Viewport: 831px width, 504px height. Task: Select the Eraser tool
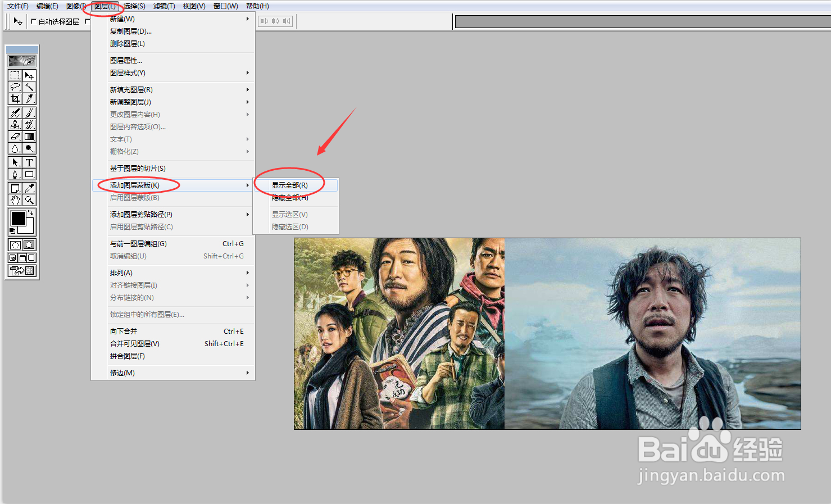pyautogui.click(x=15, y=137)
